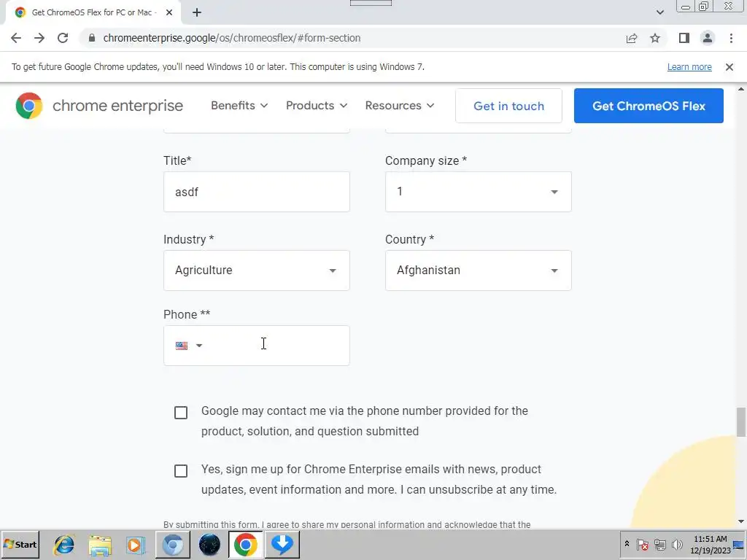Click the Get ChromeOS Flex button
This screenshot has width=747, height=560.
pos(649,106)
